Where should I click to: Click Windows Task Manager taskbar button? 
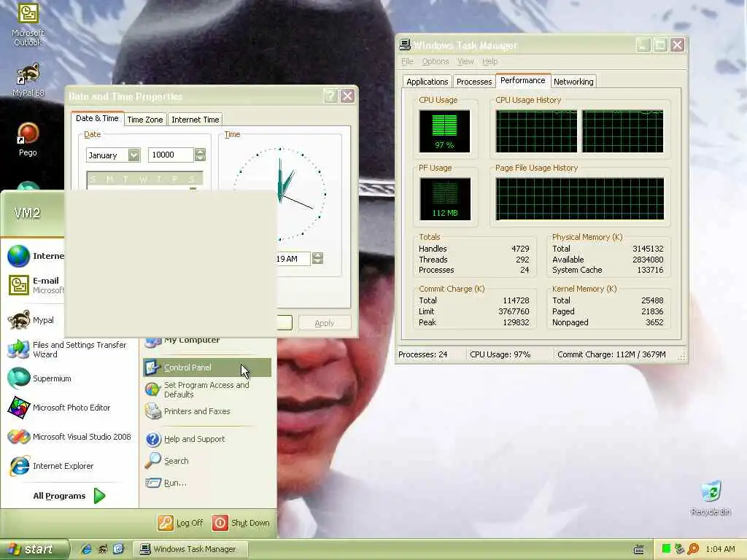[x=190, y=549]
